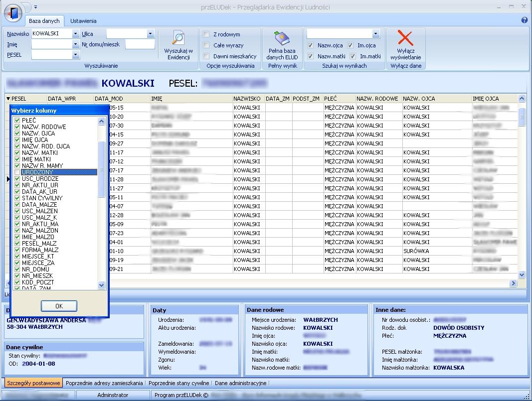Toggle the Nazw.matki checkbox
Image resolution: width=532 pixels, height=401 pixels.
click(311, 56)
